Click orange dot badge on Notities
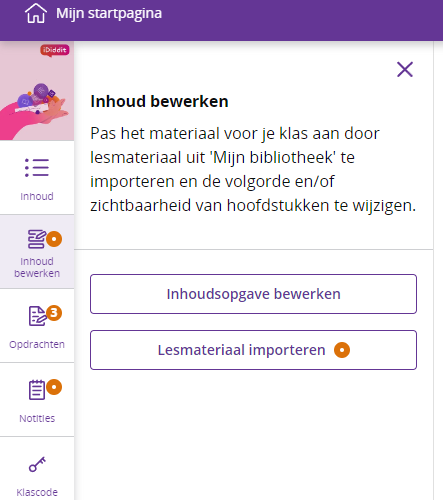 coord(54,387)
